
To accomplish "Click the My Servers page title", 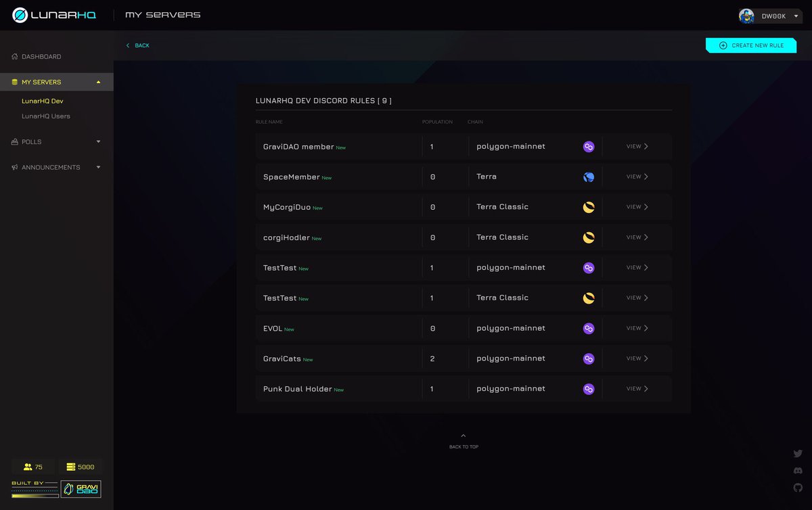I will tap(162, 15).
